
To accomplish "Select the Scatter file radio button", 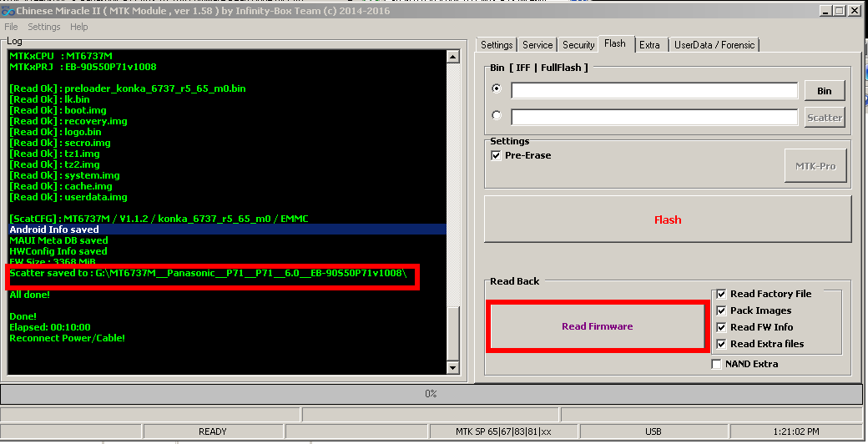I will tap(497, 115).
